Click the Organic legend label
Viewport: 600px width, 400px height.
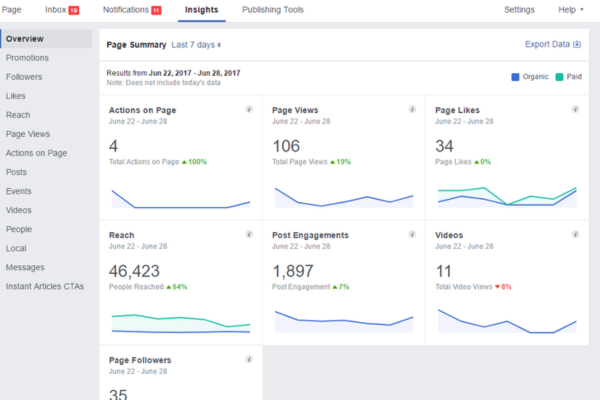pyautogui.click(x=535, y=77)
